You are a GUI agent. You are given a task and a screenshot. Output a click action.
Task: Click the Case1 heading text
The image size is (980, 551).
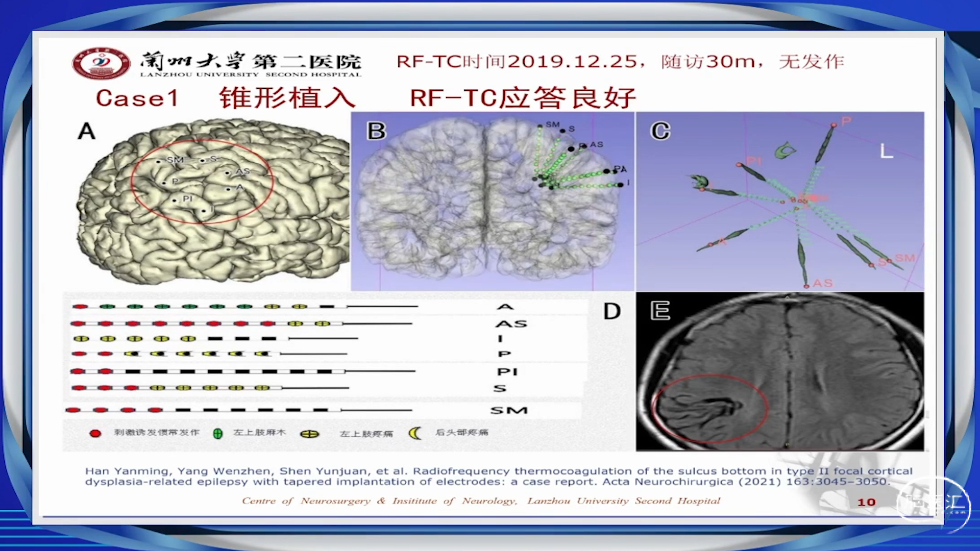137,98
